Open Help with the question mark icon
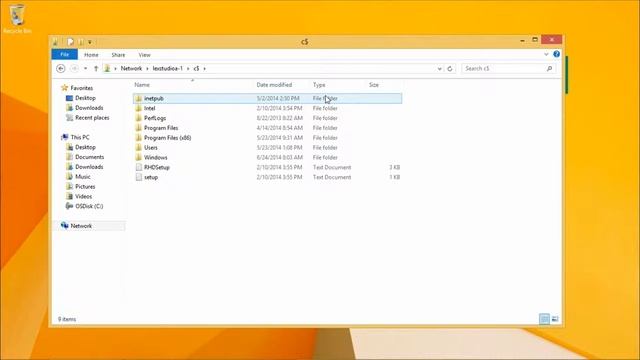Viewport: 640px width, 360px height. 556,54
